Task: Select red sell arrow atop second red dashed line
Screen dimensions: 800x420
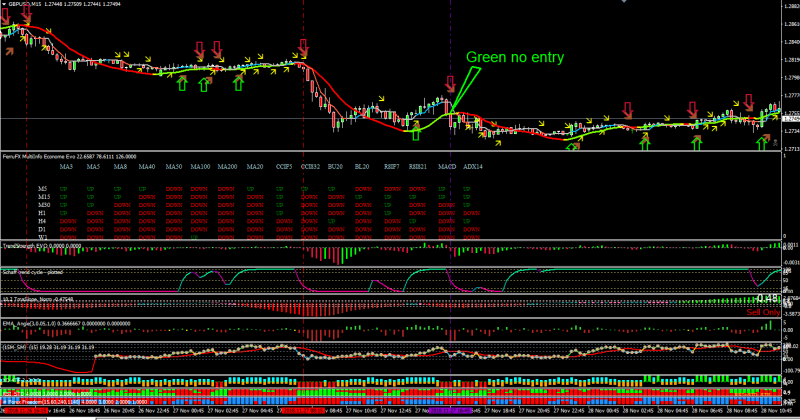Action: point(304,47)
